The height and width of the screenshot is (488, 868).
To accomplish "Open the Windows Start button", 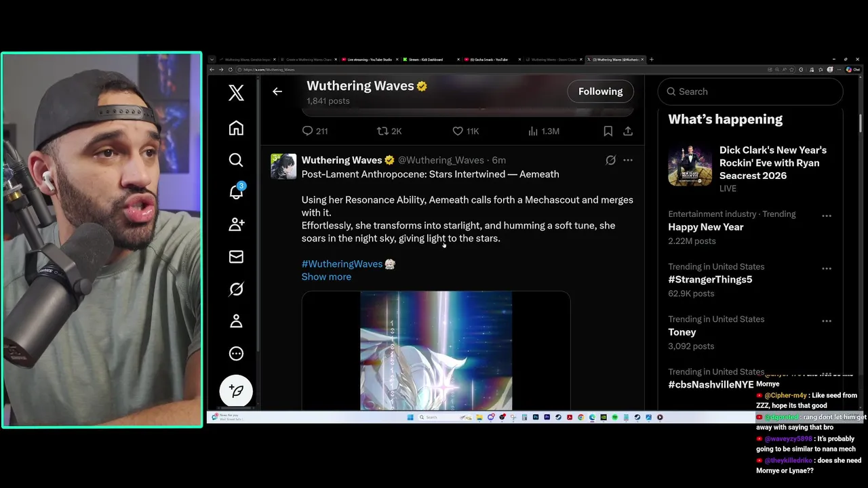I will point(410,418).
